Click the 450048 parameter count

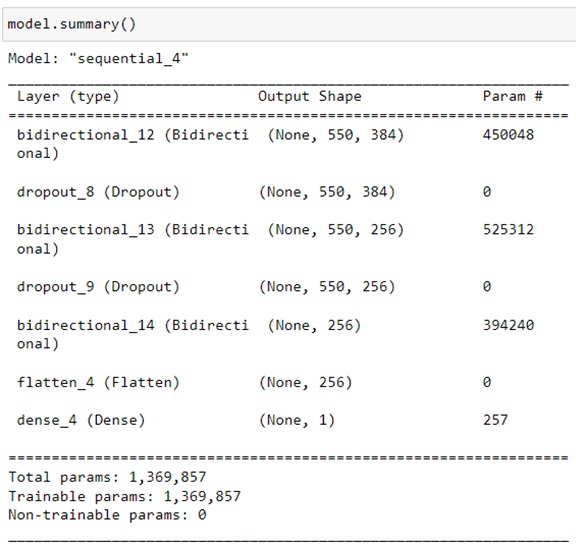508,135
